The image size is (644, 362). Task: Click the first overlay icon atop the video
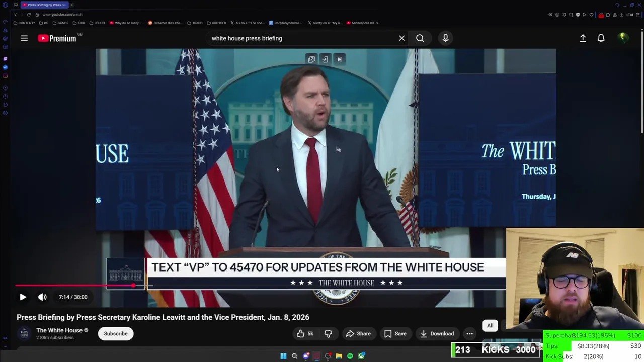(311, 59)
